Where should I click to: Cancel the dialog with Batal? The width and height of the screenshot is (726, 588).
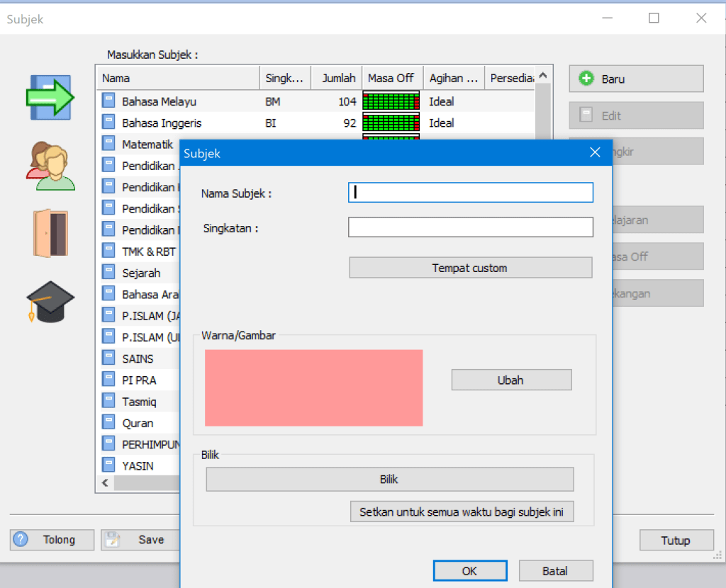(x=556, y=571)
